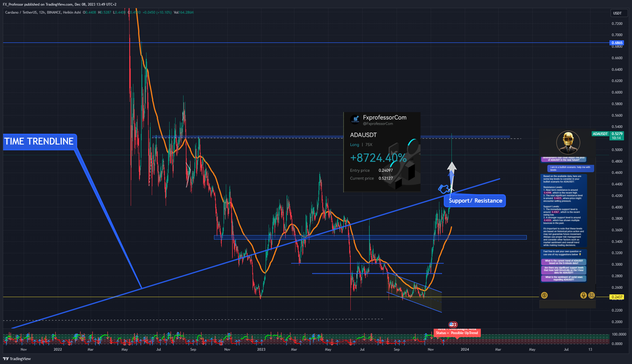The image size is (632, 364).
Task: Click the Cardano / TetherUS symbol title
Action: 21,12
